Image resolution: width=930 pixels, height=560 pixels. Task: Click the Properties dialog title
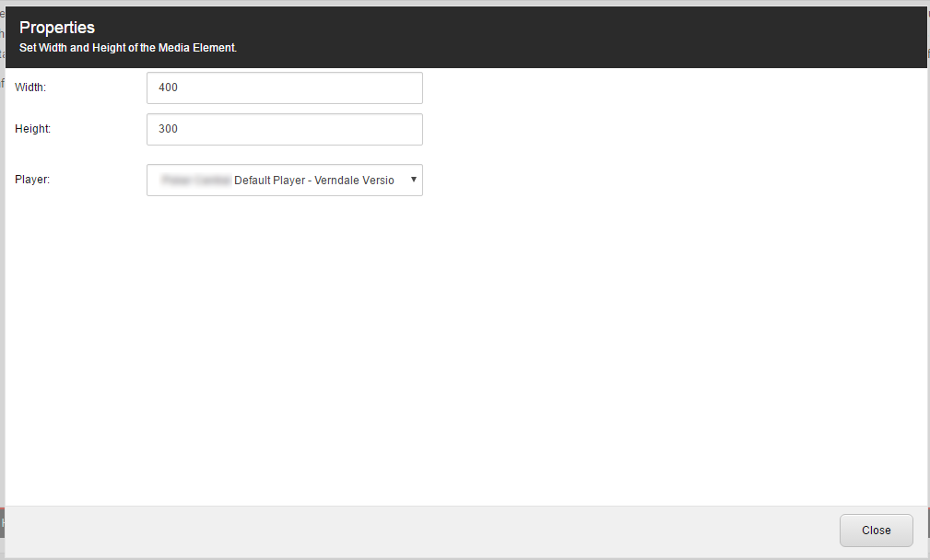[57, 28]
